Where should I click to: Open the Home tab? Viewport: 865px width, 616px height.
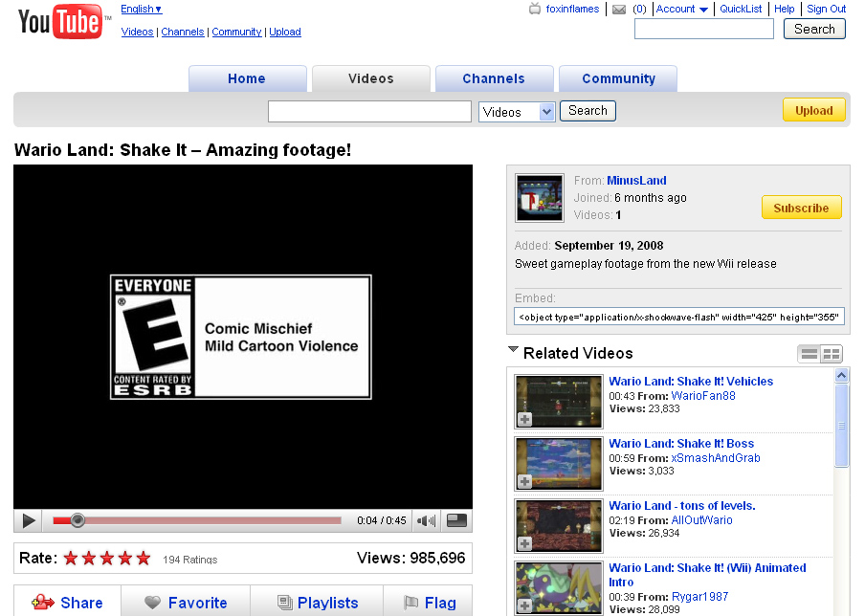pyautogui.click(x=247, y=78)
